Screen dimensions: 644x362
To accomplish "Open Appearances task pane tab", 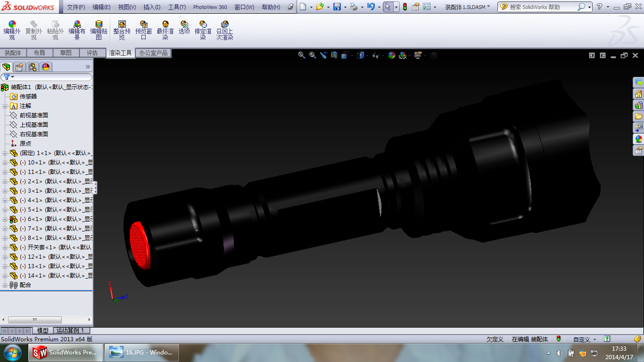I will point(639,139).
